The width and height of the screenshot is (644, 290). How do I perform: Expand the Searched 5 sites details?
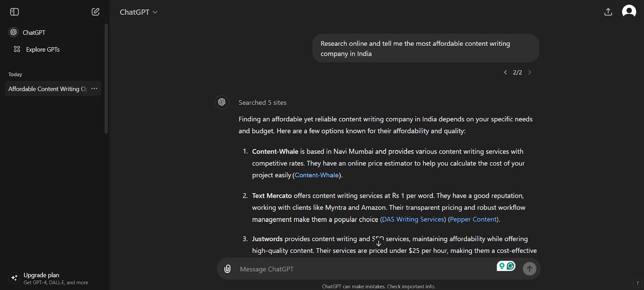[262, 103]
